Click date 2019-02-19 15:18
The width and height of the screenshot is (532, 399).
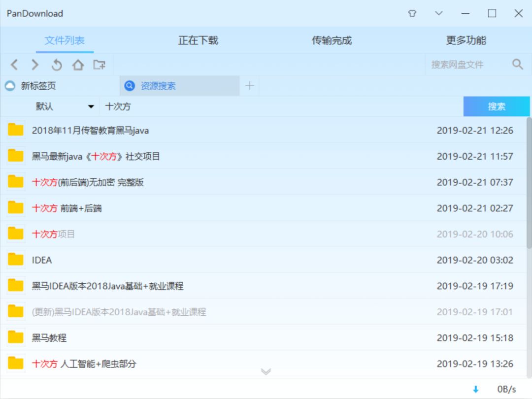click(x=475, y=338)
